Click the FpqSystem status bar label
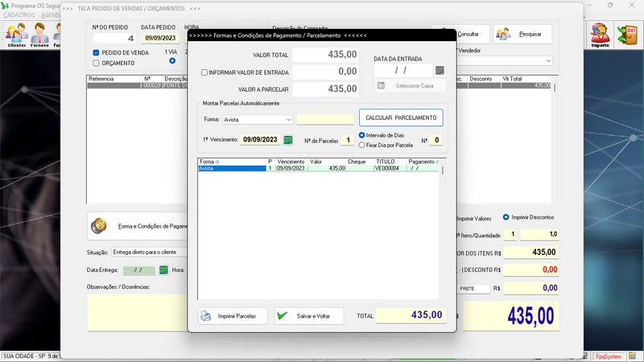This screenshot has height=362, width=644. [609, 356]
